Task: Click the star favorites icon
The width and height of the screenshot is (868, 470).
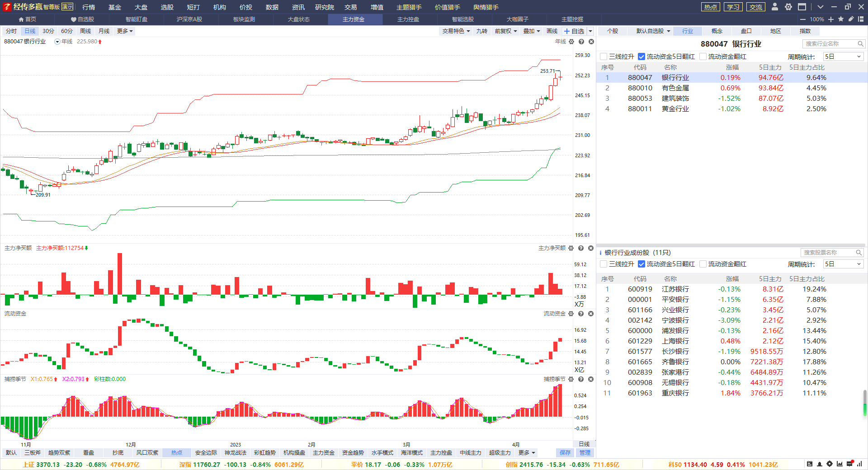Action: [841, 19]
